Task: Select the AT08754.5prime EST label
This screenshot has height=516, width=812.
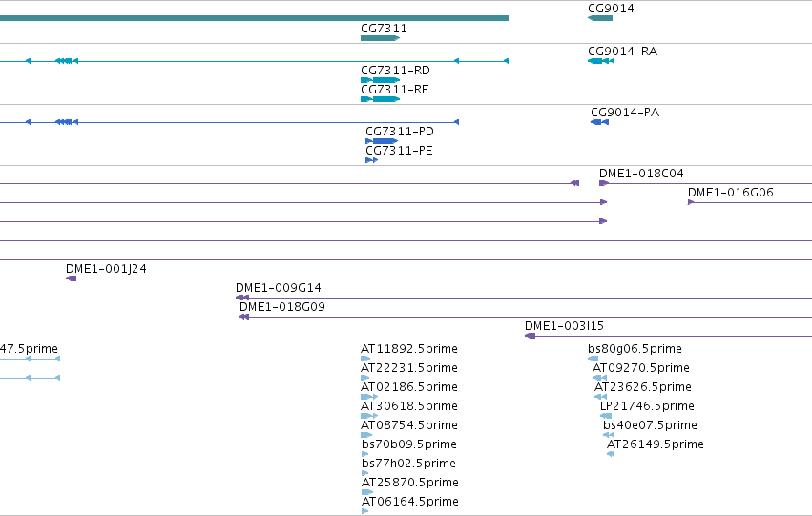Action: tap(409, 425)
